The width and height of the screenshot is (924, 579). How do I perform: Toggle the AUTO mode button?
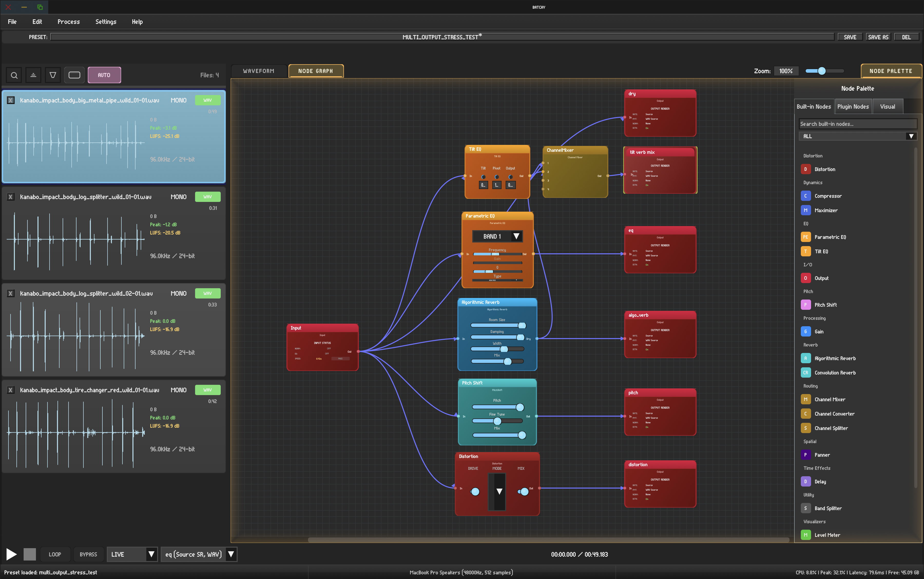pyautogui.click(x=104, y=75)
